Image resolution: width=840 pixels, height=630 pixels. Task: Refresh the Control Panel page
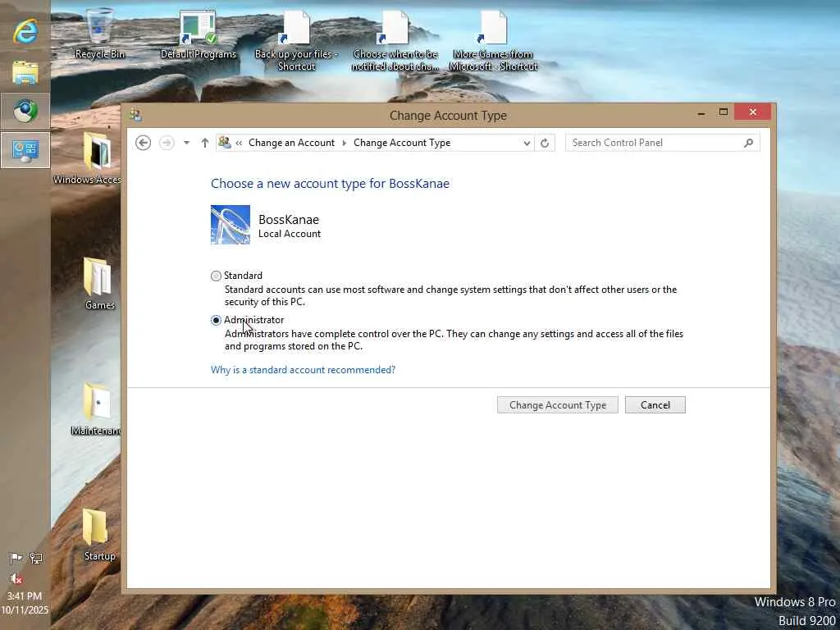point(545,143)
